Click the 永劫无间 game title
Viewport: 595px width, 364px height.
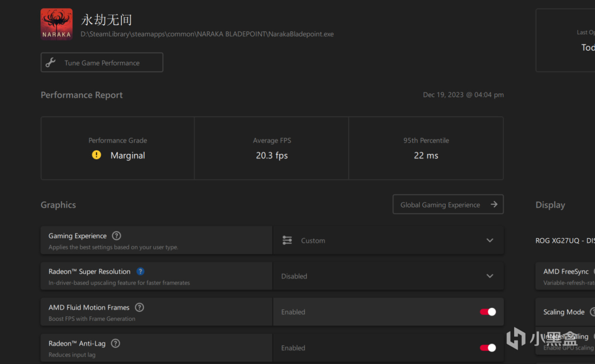pyautogui.click(x=106, y=20)
